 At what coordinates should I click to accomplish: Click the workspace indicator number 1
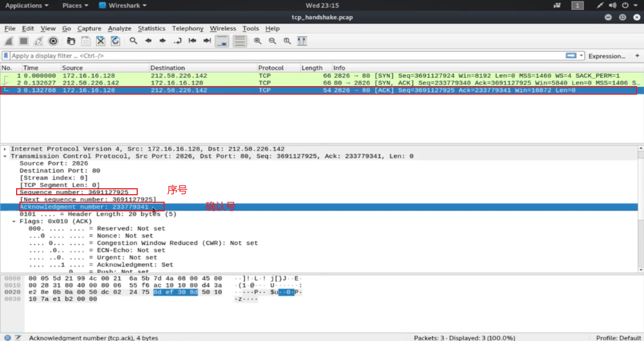tap(577, 5)
